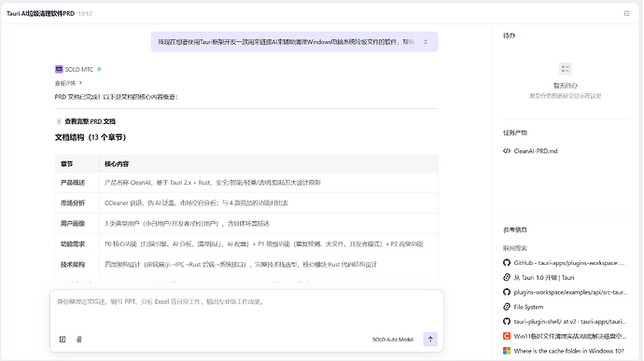Click the code icon next to CleanAI-PRD.md
This screenshot has width=644, height=361.
pos(507,151)
